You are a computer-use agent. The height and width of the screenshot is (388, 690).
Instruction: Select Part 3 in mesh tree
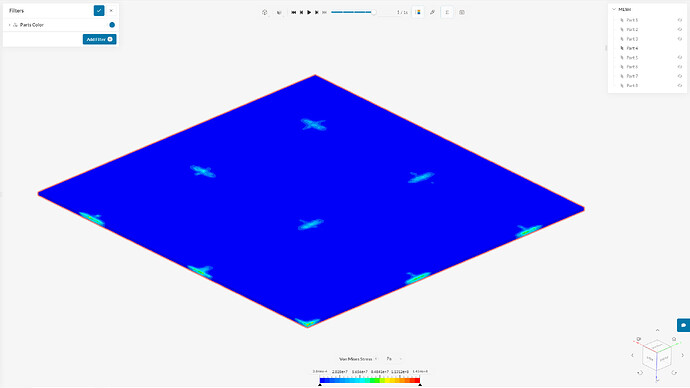pyautogui.click(x=632, y=39)
